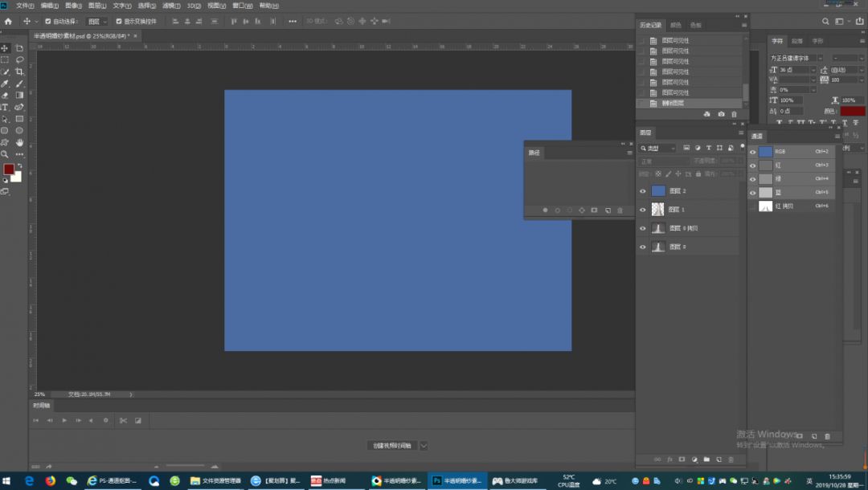Toggle the 显示变换控件 checkbox
The image size is (868, 490).
(x=119, y=22)
